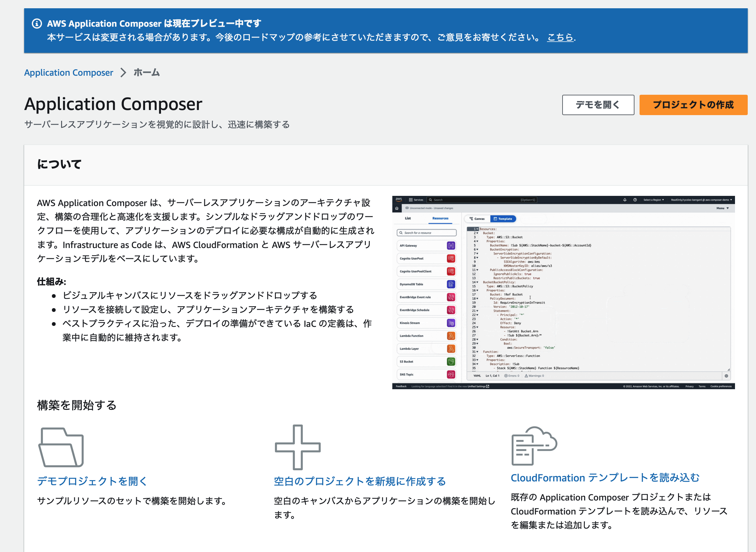Open the こちら feedback link
Image resolution: width=756 pixels, height=552 pixels.
[560, 37]
